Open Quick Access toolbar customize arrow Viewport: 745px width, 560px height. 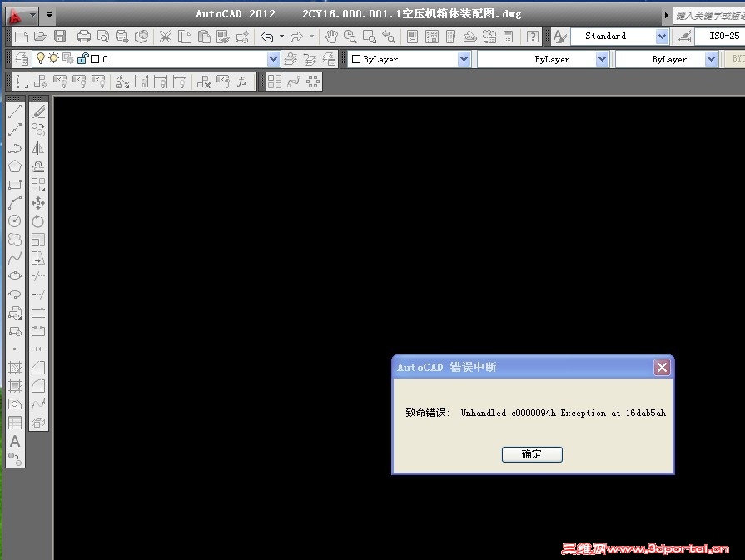(x=49, y=15)
